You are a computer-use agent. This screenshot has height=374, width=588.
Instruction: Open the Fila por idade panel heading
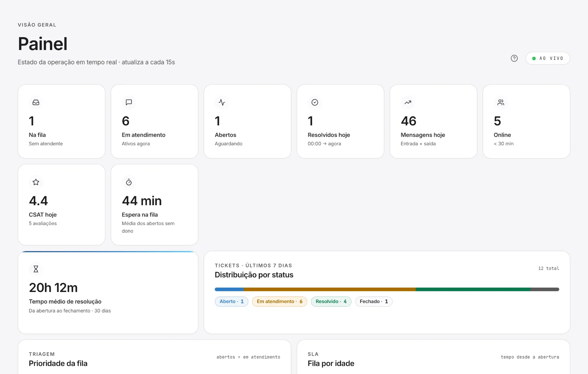331,363
